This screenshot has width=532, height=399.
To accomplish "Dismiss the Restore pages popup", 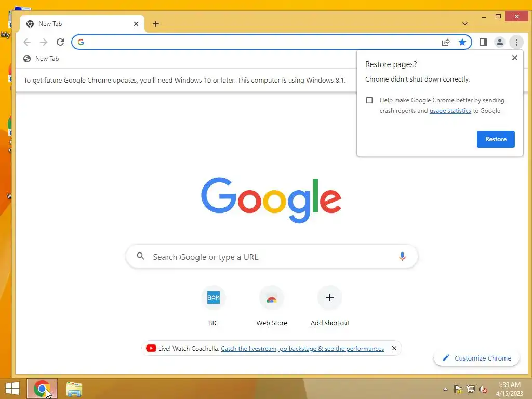I will coord(515,58).
